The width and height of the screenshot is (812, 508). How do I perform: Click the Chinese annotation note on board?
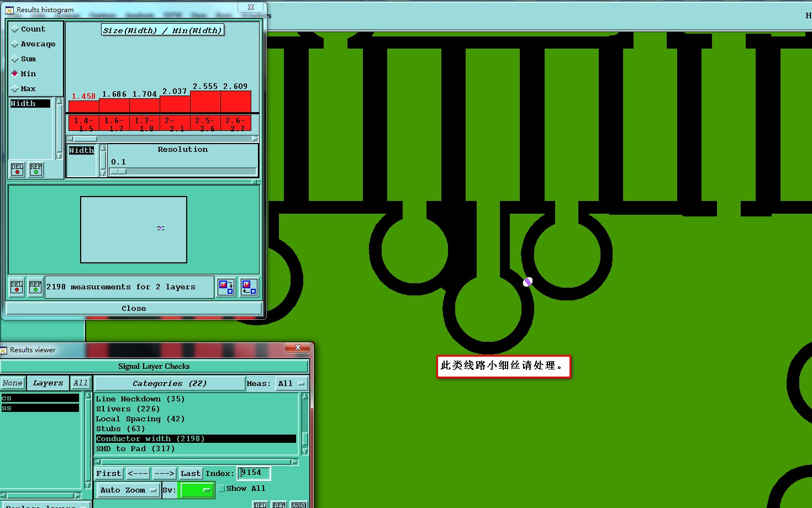click(503, 367)
